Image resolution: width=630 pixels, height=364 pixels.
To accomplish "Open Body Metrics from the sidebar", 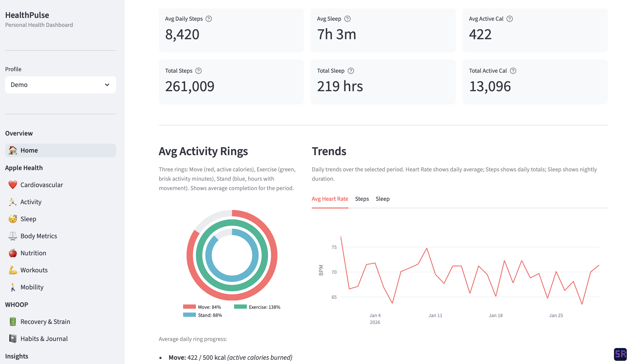I will (38, 236).
